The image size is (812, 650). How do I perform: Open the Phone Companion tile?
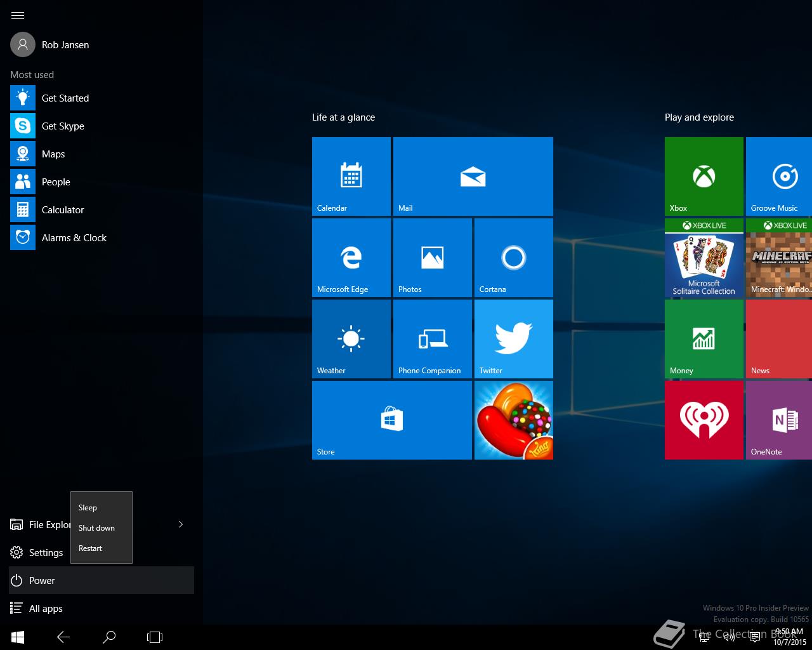click(x=433, y=339)
